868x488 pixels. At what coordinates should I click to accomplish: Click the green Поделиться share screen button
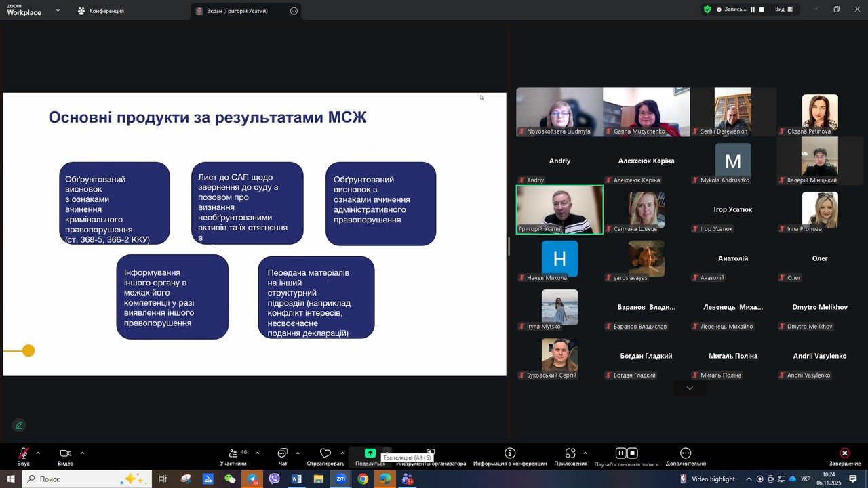(370, 453)
